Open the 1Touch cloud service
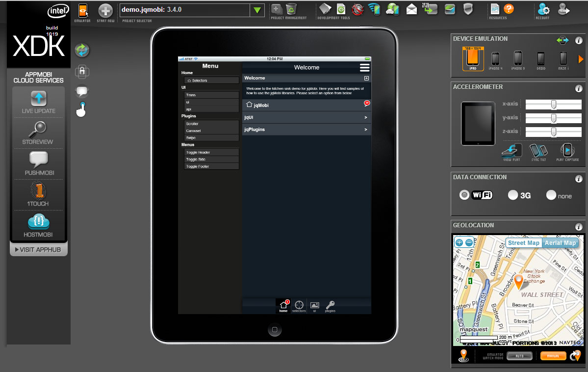The width and height of the screenshot is (588, 372). [38, 194]
